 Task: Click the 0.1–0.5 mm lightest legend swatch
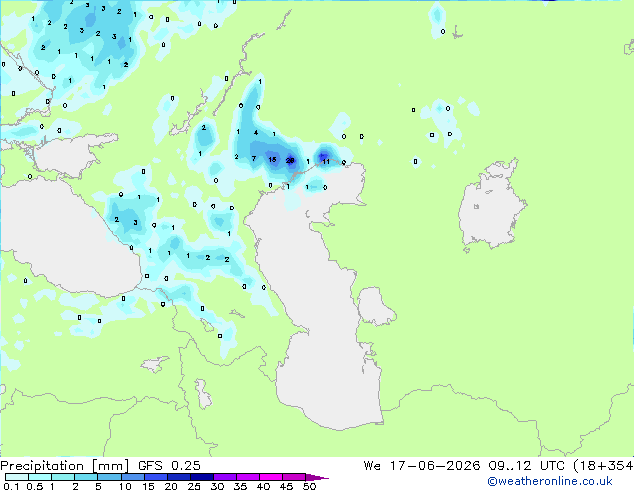[x=17, y=477]
